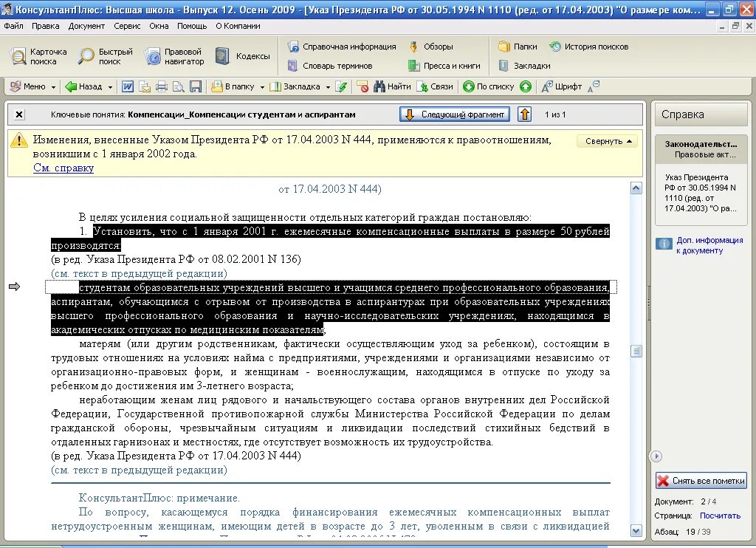Open Меню toolbar button

pyautogui.click(x=28, y=87)
